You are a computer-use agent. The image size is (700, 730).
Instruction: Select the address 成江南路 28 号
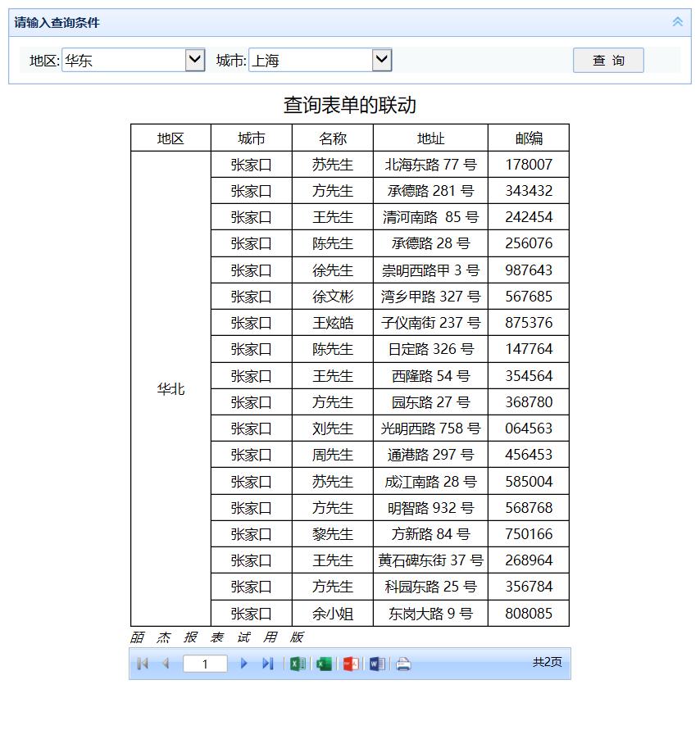[x=430, y=482]
